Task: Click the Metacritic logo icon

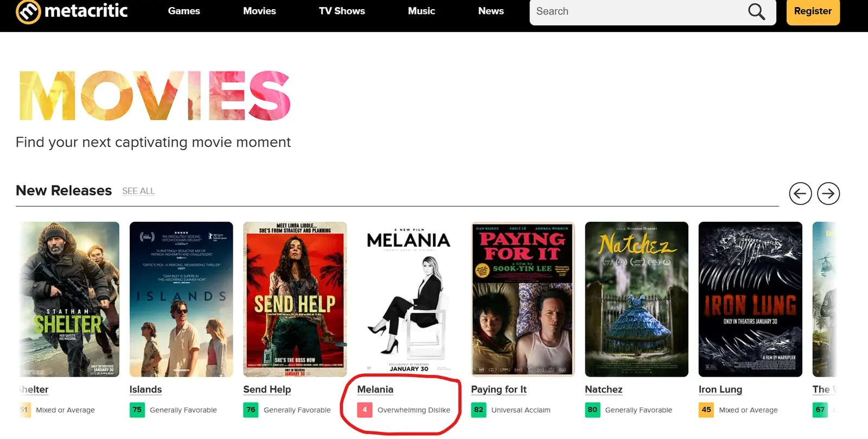Action: pos(28,11)
